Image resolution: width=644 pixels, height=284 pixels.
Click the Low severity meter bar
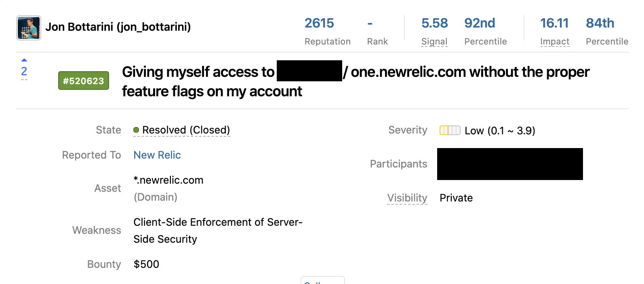coord(450,130)
